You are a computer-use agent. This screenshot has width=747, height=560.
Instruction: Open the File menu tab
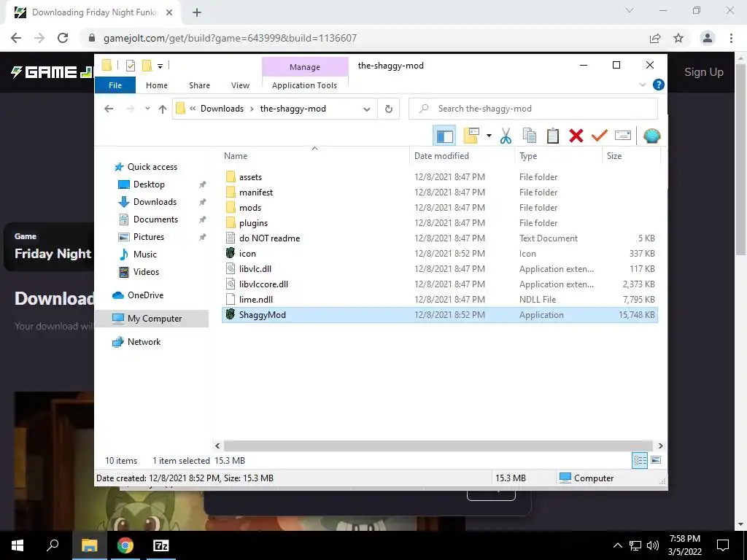click(115, 85)
